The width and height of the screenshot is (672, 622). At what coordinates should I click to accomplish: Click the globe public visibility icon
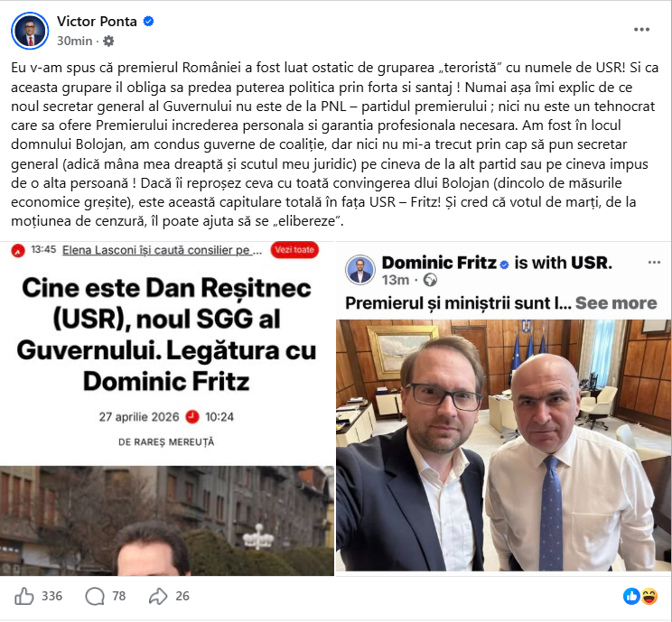click(430, 280)
